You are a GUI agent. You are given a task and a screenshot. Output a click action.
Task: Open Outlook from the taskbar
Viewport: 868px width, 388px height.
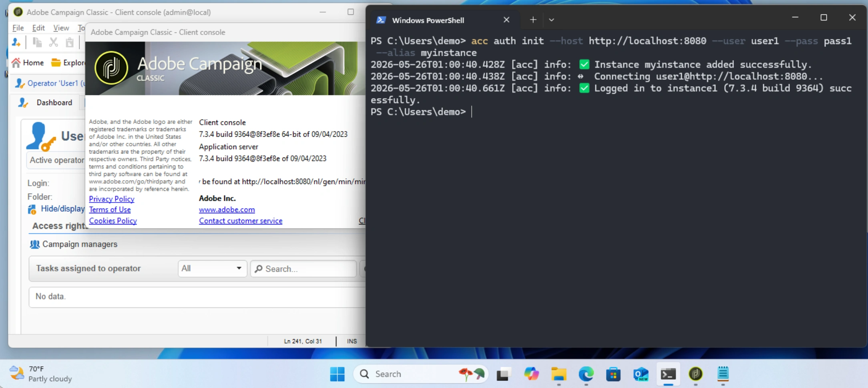point(641,374)
